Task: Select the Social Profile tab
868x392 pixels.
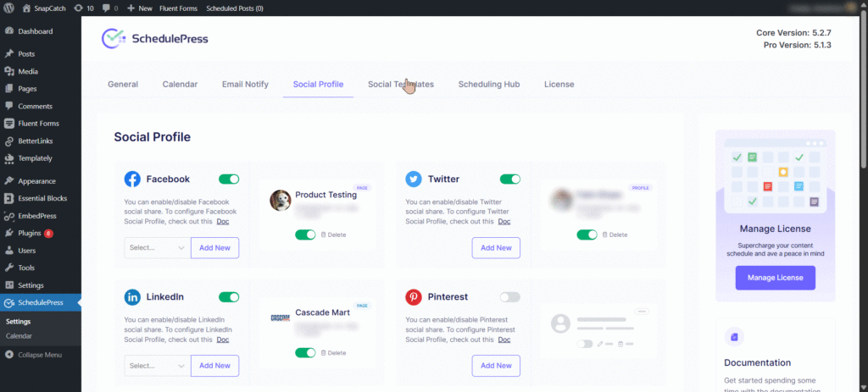Action: click(x=319, y=85)
